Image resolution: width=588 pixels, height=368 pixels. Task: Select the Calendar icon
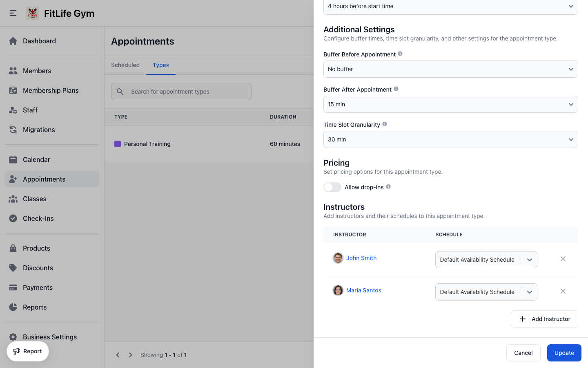pyautogui.click(x=13, y=159)
